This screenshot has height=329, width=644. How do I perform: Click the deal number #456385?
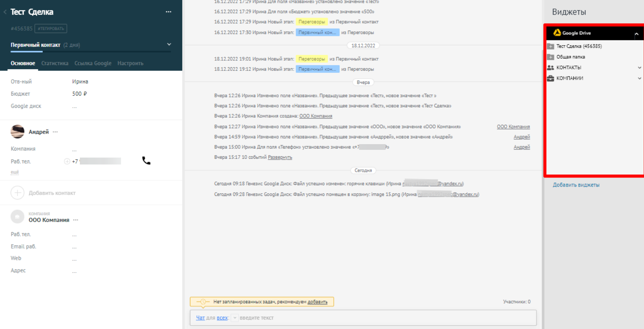point(22,29)
